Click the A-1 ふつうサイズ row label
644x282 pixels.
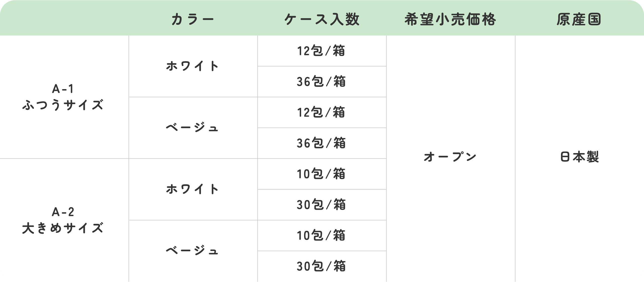pyautogui.click(x=63, y=97)
